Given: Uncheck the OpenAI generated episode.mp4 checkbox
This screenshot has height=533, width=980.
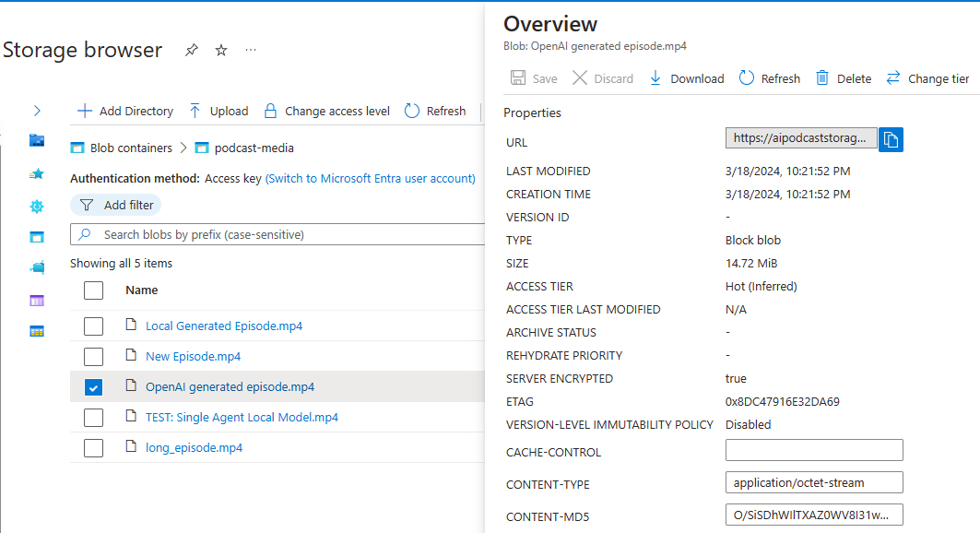Looking at the screenshot, I should pos(93,387).
